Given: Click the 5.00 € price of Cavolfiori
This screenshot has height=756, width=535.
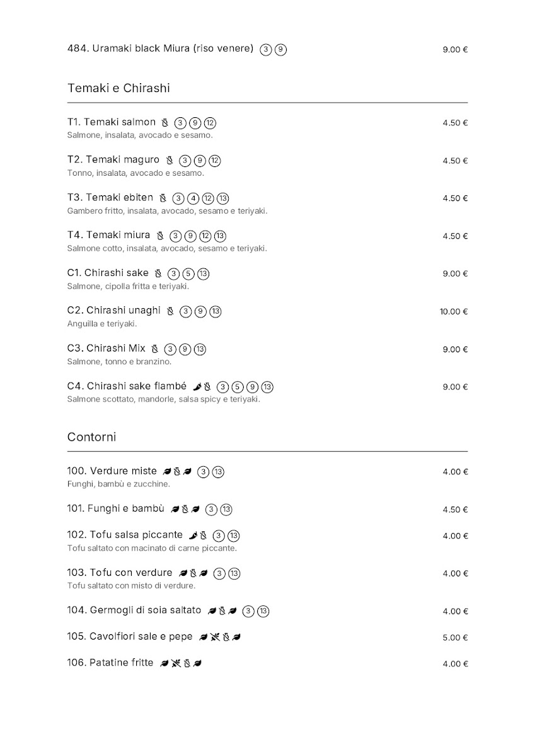Looking at the screenshot, I should (x=455, y=638).
